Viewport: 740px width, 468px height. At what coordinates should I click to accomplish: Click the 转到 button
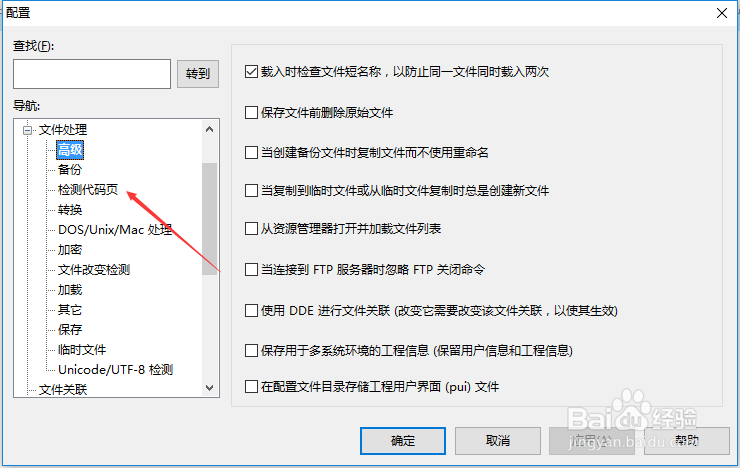click(198, 74)
